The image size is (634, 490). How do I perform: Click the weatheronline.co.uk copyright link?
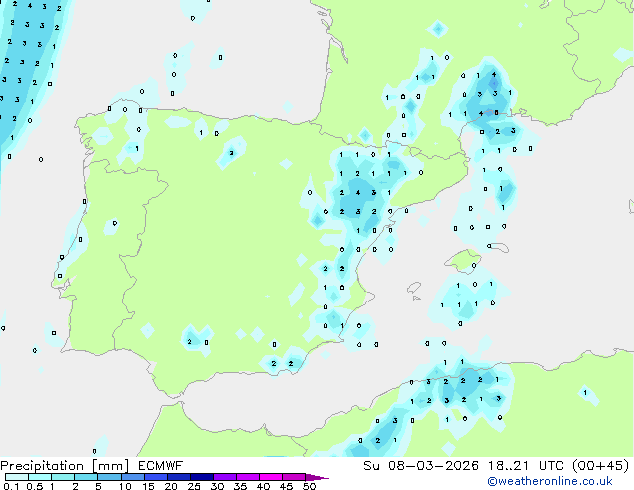(x=550, y=481)
